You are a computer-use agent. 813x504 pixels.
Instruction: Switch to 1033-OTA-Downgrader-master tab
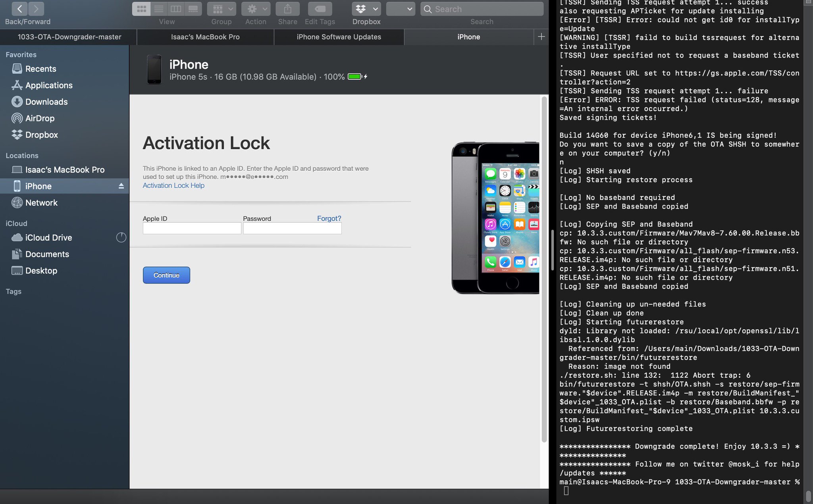pyautogui.click(x=69, y=37)
